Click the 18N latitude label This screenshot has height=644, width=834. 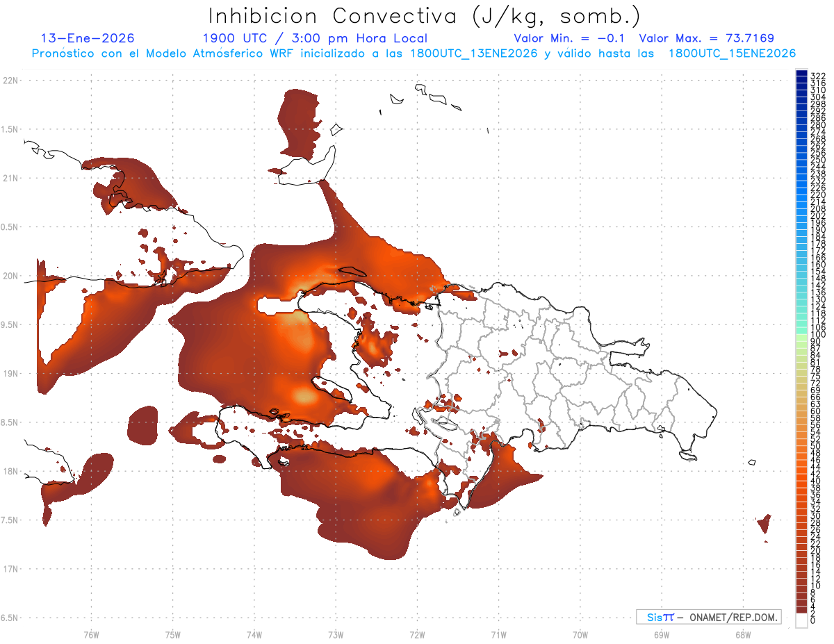[10, 472]
